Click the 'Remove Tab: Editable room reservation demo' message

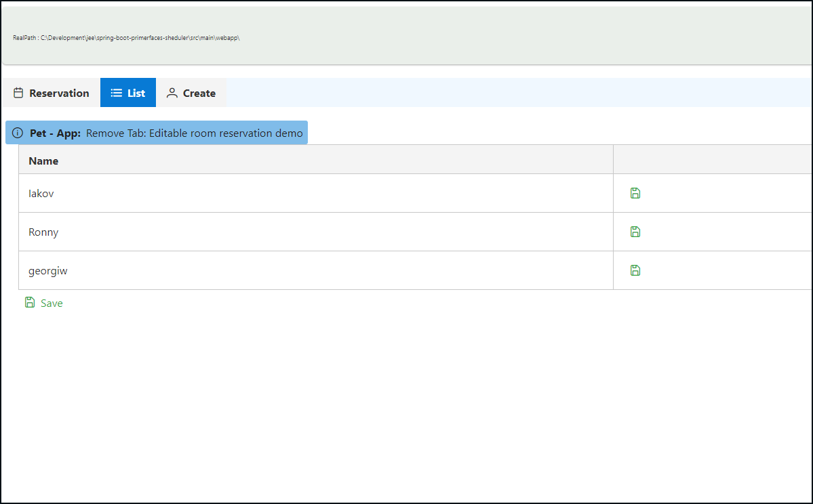(x=195, y=133)
